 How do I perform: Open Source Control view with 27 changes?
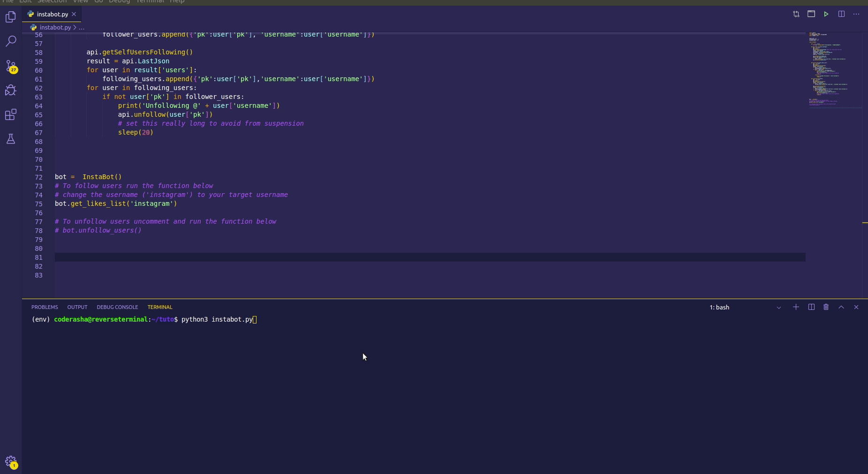(11, 66)
